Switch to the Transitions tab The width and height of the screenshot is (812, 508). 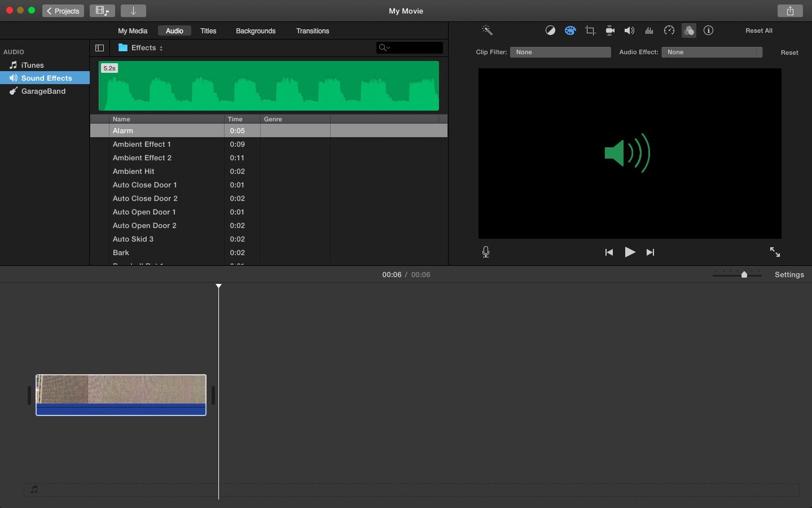click(x=313, y=31)
